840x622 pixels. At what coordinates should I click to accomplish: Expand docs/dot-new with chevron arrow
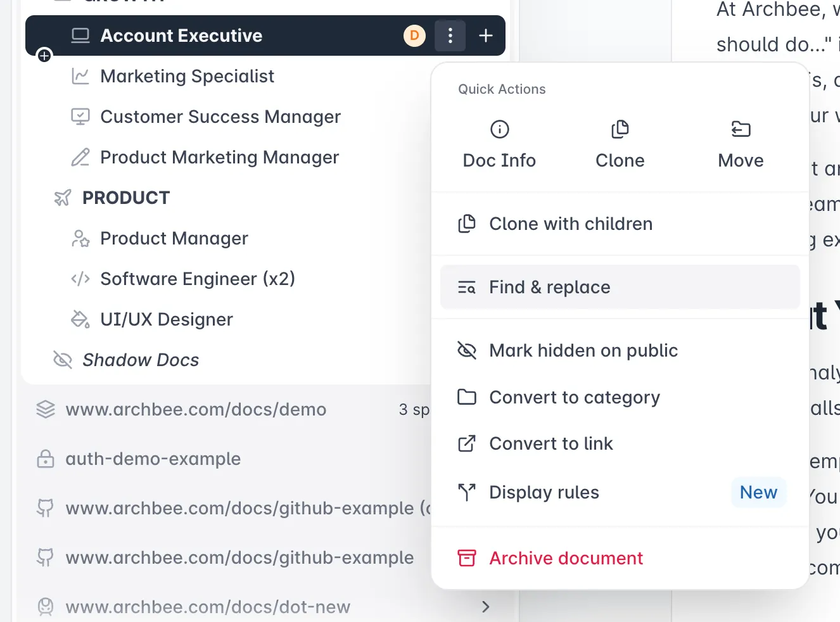[x=486, y=607]
